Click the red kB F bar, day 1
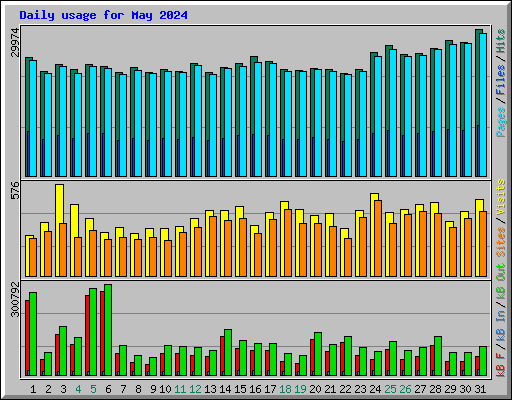 tap(28, 338)
